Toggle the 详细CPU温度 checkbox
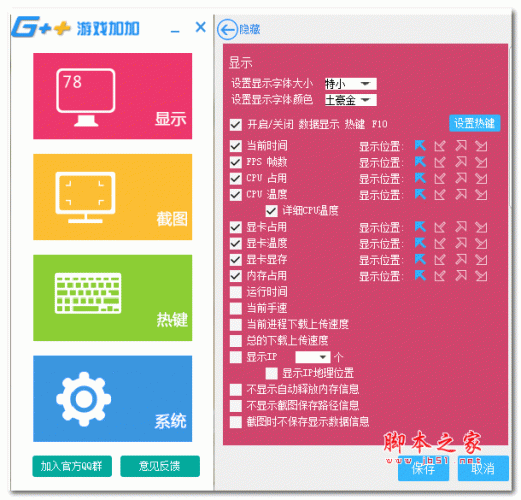Image resolution: width=521 pixels, height=500 pixels. pos(271,211)
